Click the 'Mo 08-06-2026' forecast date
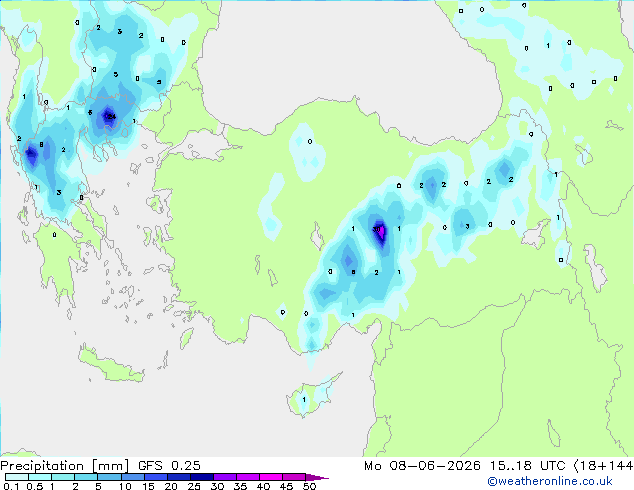The width and height of the screenshot is (634, 490). click(422, 466)
